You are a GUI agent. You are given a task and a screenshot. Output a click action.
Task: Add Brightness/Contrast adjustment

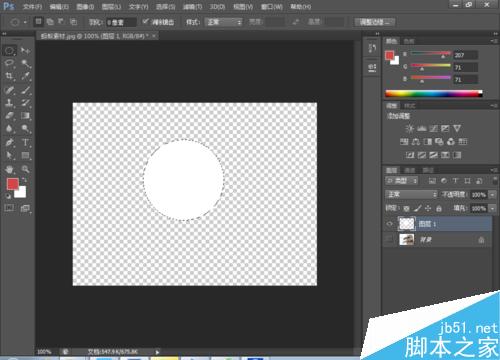click(x=410, y=129)
